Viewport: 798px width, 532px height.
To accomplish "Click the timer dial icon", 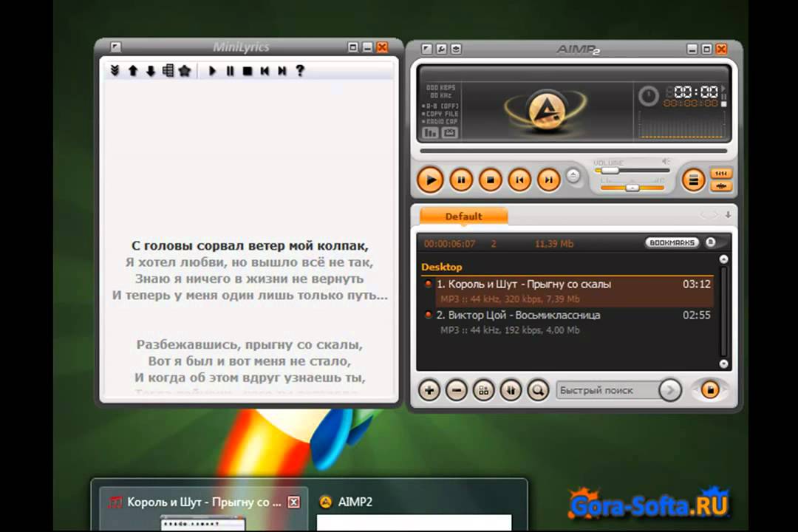I will [649, 96].
